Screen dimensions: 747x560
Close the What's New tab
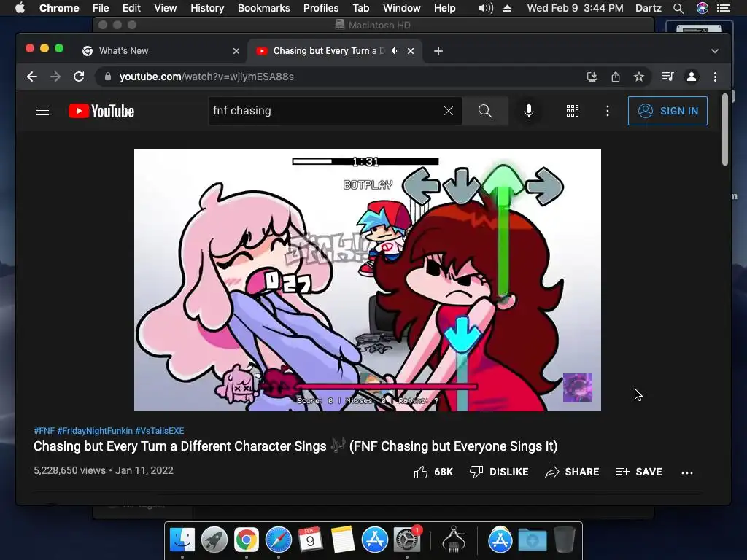pos(236,51)
